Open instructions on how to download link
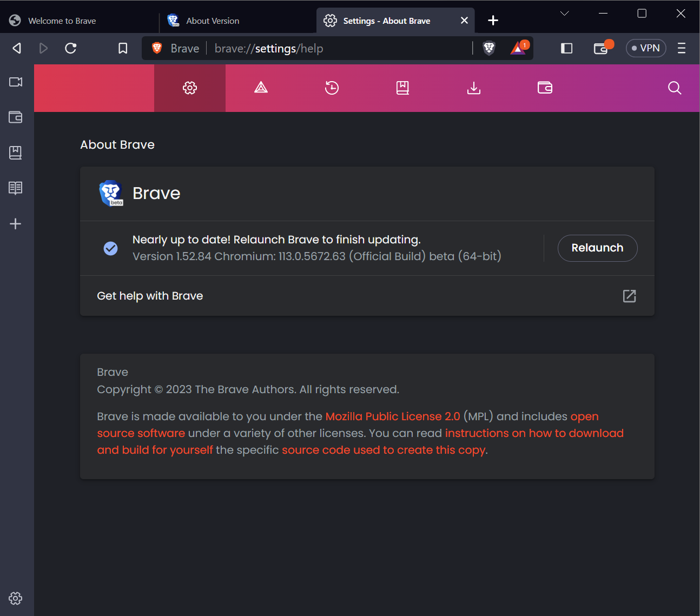700x616 pixels. click(360, 441)
